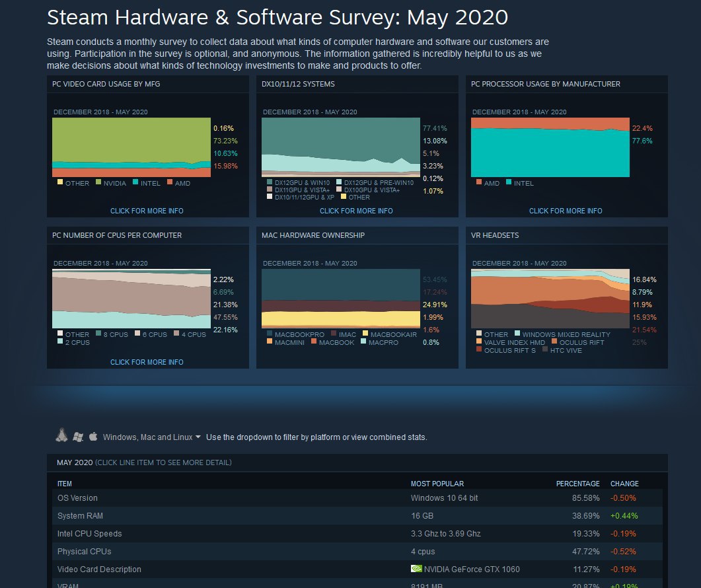Click the MACMINI legend swatch
Screen dimensions: 701x588
(270, 341)
